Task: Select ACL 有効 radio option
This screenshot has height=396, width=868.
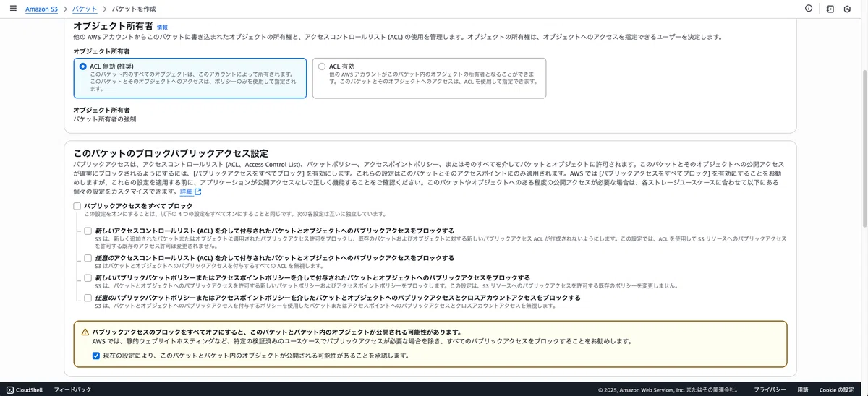Action: click(322, 66)
